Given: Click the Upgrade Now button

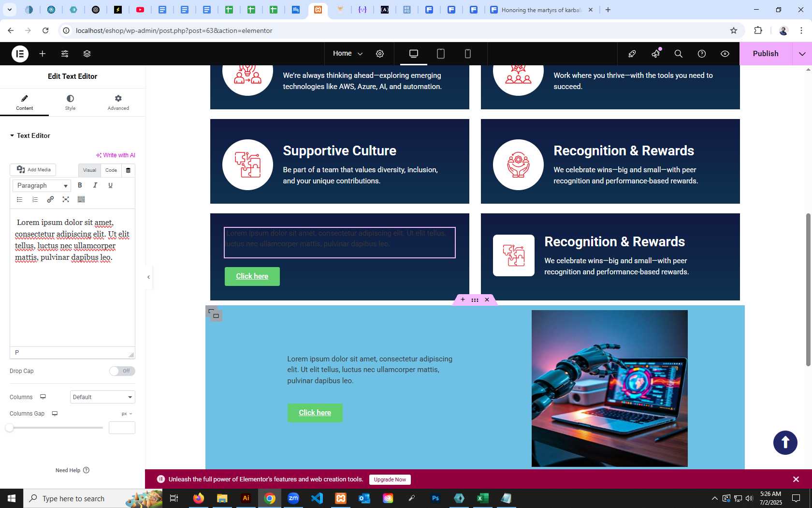Looking at the screenshot, I should [x=390, y=479].
